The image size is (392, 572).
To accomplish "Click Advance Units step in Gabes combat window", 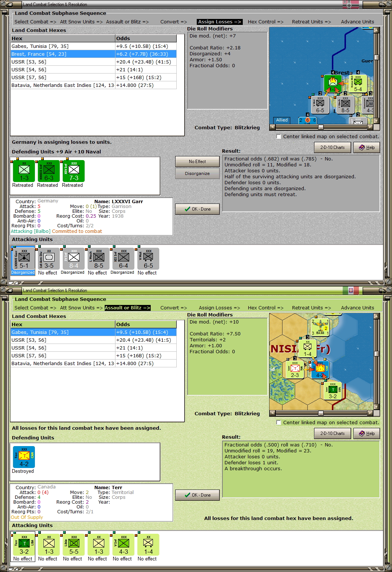I will pyautogui.click(x=357, y=308).
